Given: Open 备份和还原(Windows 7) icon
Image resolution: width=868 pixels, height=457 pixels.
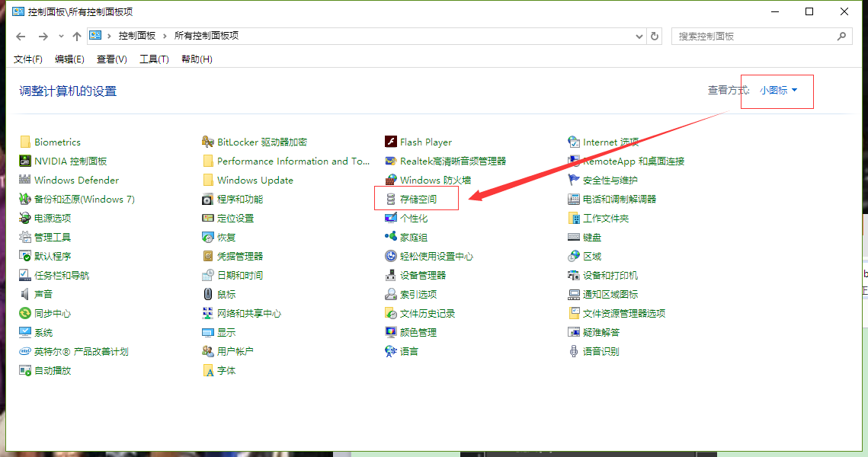Looking at the screenshot, I should [x=25, y=200].
